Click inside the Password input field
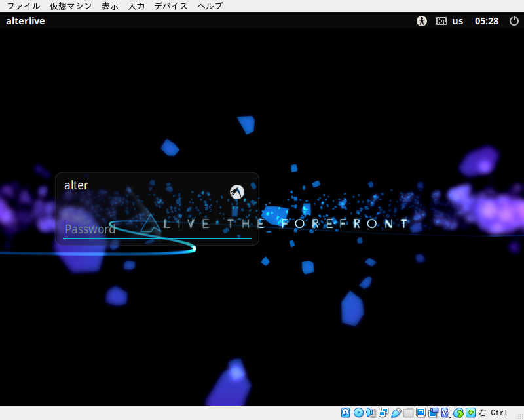The height and width of the screenshot is (420, 524). [x=131, y=229]
